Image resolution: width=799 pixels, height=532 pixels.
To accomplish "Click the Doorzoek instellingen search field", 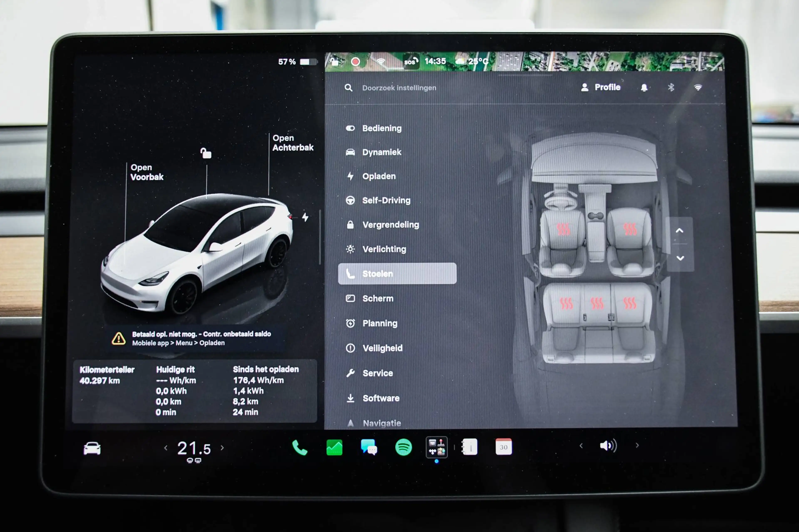I will pos(399,88).
